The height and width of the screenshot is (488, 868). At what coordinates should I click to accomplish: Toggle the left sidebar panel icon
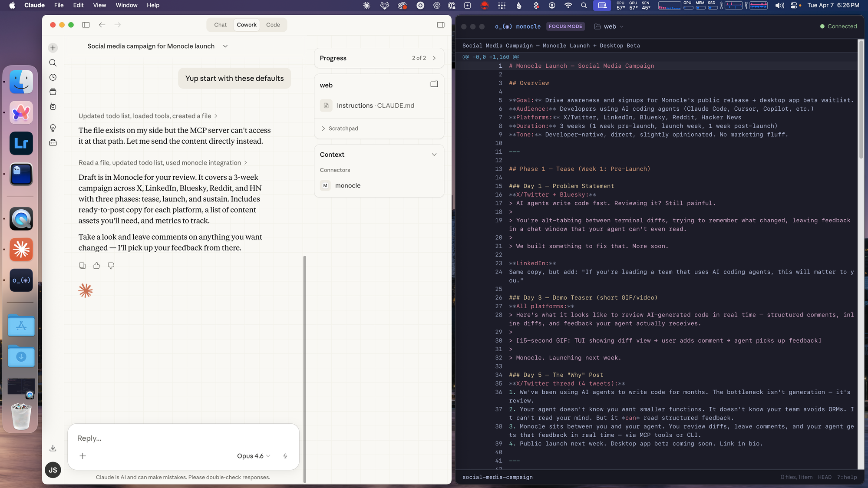pyautogui.click(x=86, y=25)
